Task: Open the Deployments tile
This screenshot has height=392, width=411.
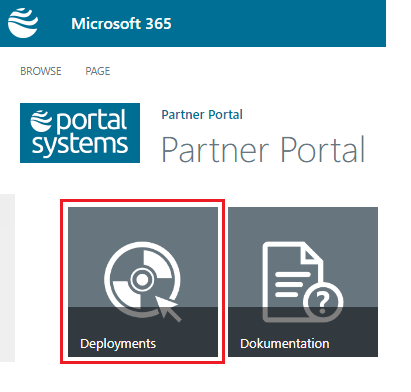Action: [x=143, y=282]
